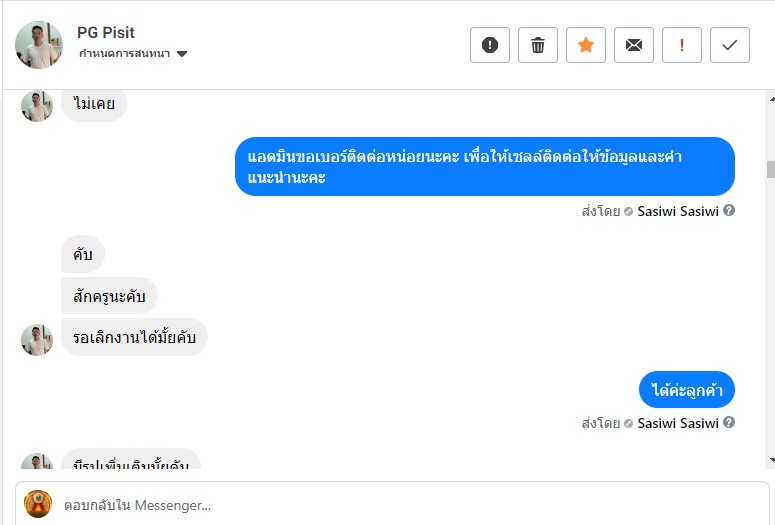This screenshot has width=775, height=525.
Task: Flag conversation with red exclamation icon
Action: [x=682, y=45]
